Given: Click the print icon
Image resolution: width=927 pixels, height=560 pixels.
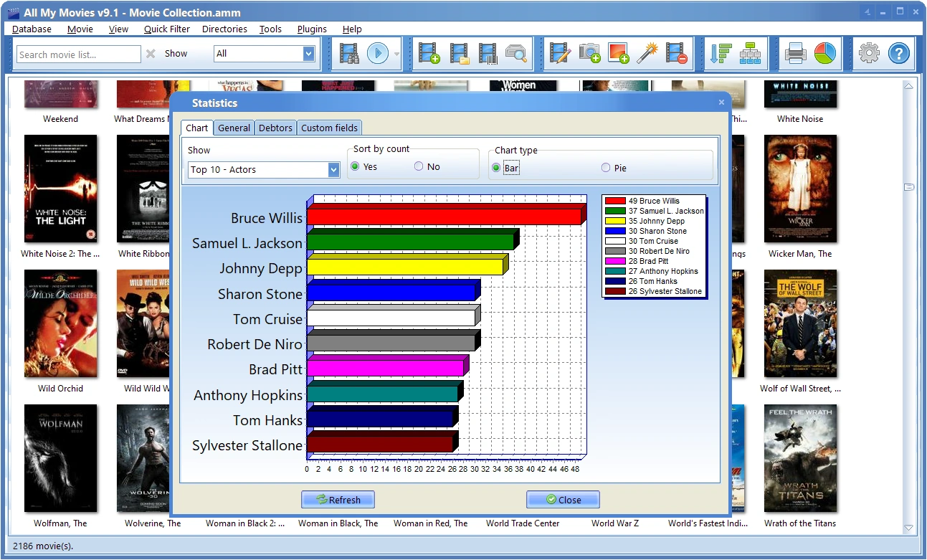Looking at the screenshot, I should coord(795,54).
